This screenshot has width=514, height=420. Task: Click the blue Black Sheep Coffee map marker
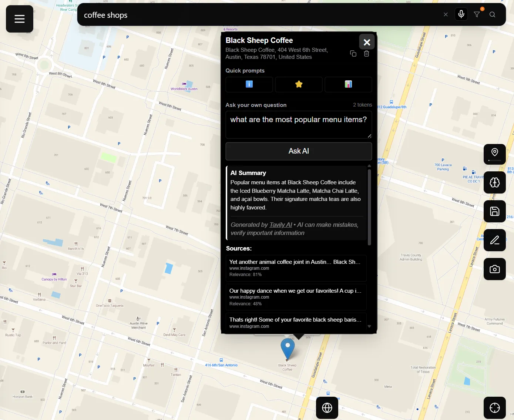tap(288, 349)
